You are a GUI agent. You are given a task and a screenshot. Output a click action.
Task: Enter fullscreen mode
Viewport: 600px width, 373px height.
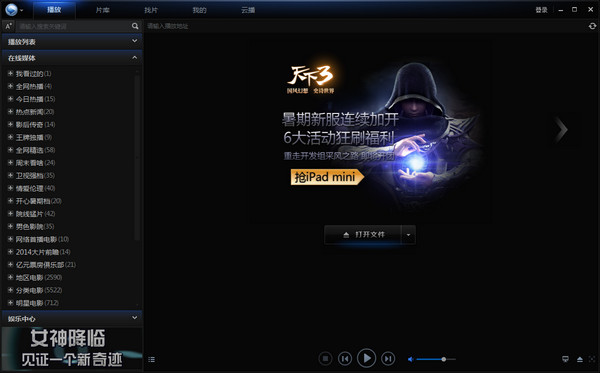click(x=592, y=359)
